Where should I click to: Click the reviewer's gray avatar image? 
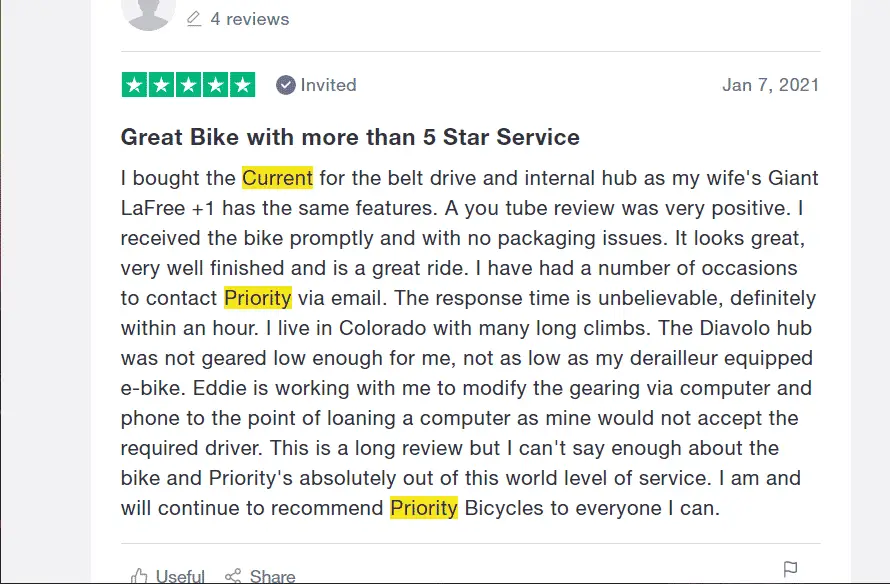148,12
